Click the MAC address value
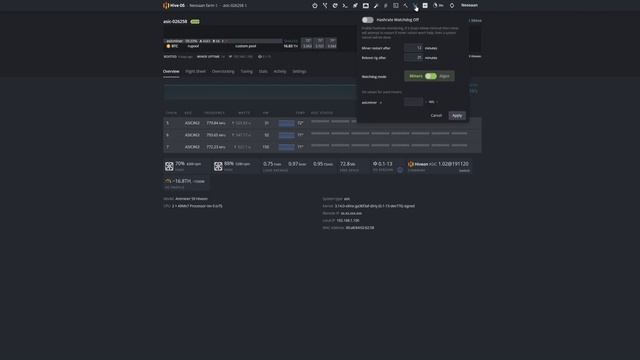This screenshot has height=360, width=640. tap(360, 228)
